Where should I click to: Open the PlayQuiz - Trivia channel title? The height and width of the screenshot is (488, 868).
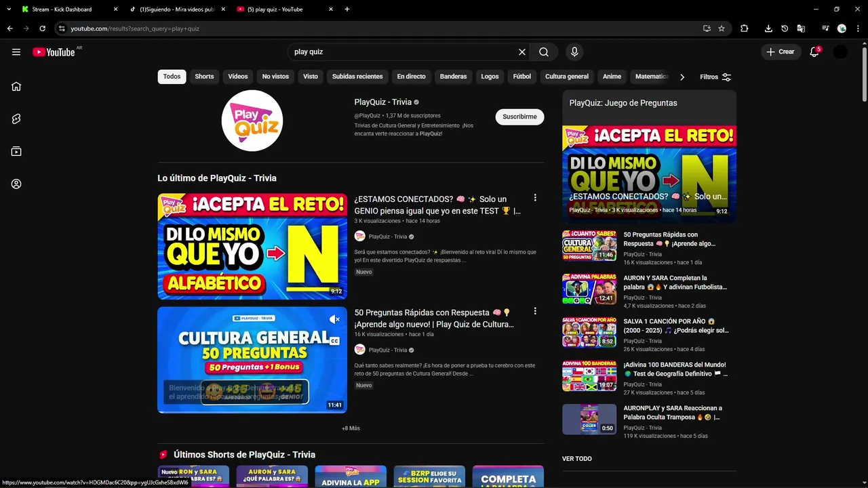click(x=383, y=102)
